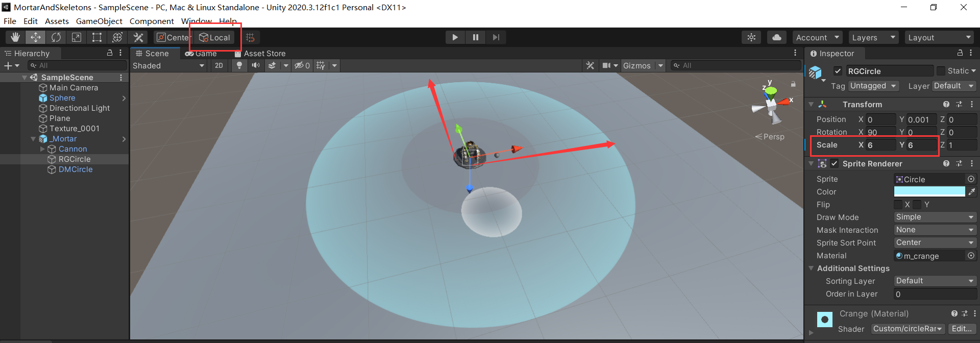Toggle the Static checkbox
Viewport: 980px width, 343px height.
941,71
